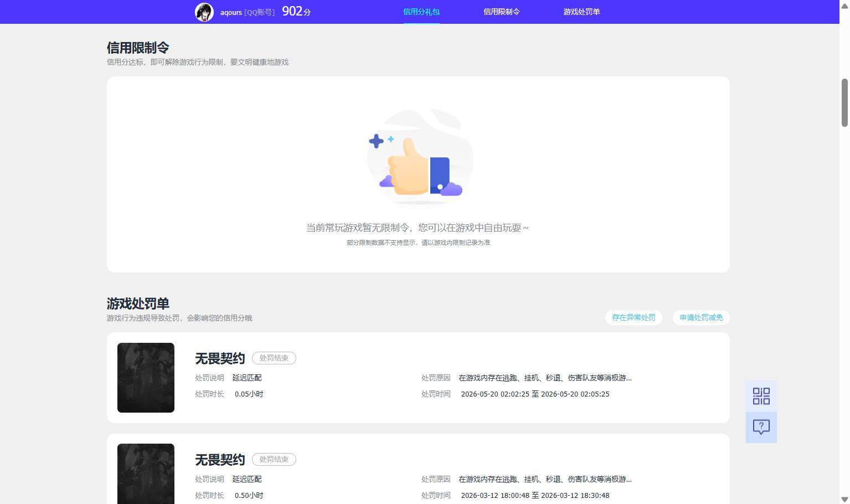850x504 pixels.
Task: Click truncated penalty reason in 0.05小时 card
Action: 545,378
